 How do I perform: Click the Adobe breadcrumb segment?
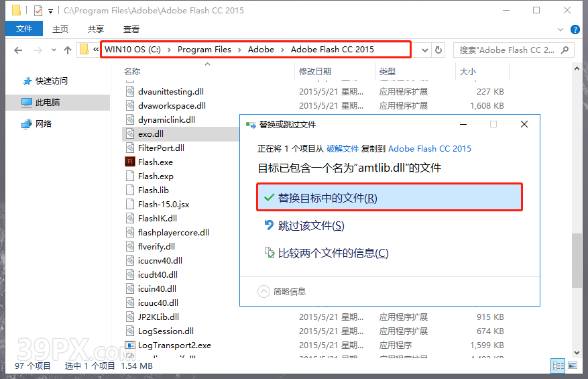pos(261,50)
